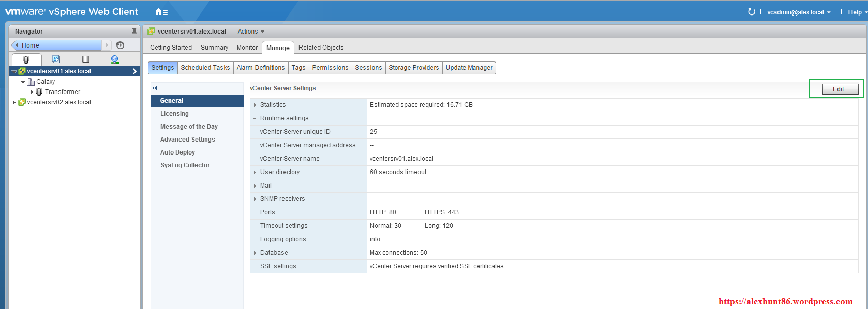Open the home menu icon in header

tap(161, 12)
